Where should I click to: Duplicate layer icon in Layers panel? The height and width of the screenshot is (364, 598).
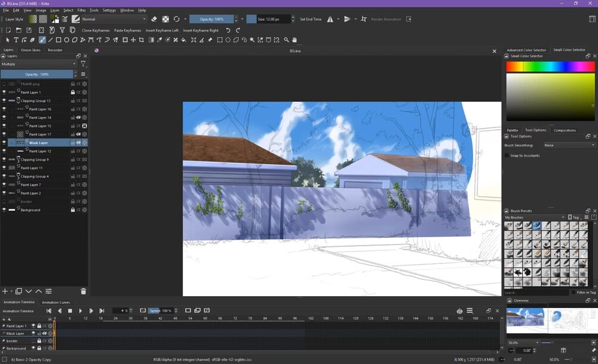pyautogui.click(x=18, y=291)
